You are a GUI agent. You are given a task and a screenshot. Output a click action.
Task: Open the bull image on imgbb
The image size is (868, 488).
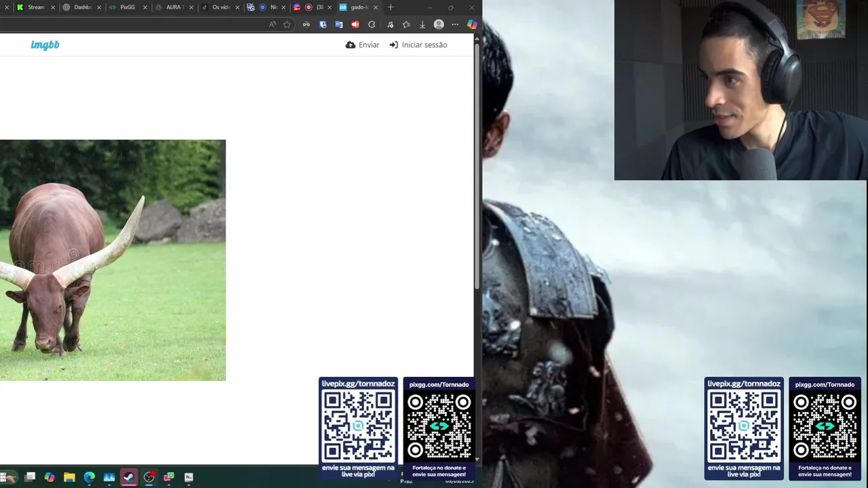coord(113,260)
